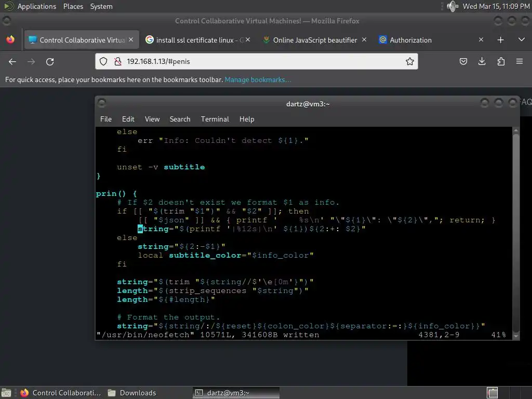Minimize the terminal window
532x399 pixels.
point(485,102)
